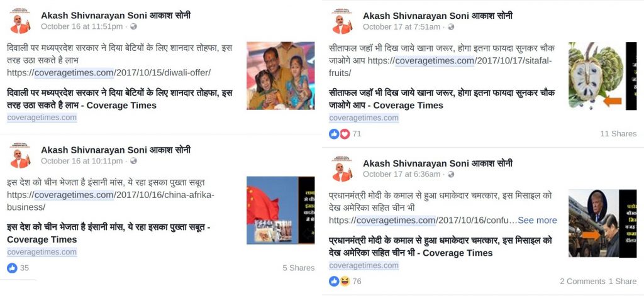Click heart reaction icon beside 71 count
Screen dimensions: 644x296
point(345,134)
